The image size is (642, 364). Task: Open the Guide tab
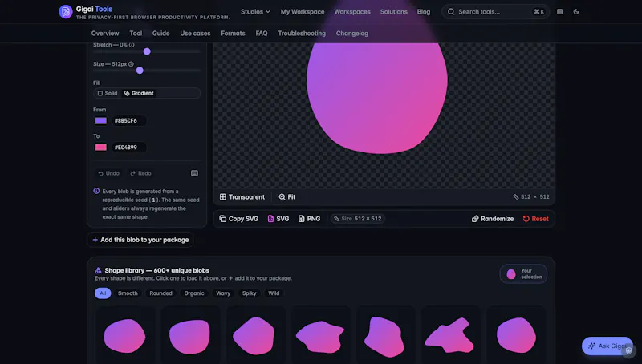[161, 34]
